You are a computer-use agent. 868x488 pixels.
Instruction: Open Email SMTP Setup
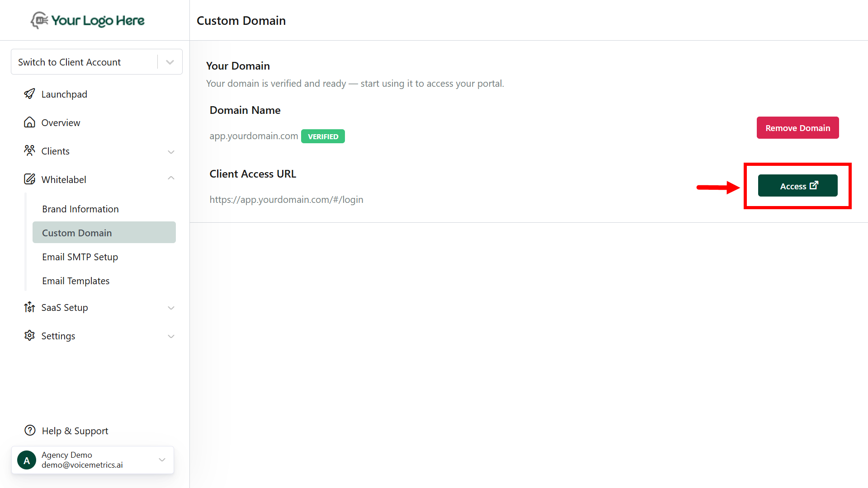80,257
